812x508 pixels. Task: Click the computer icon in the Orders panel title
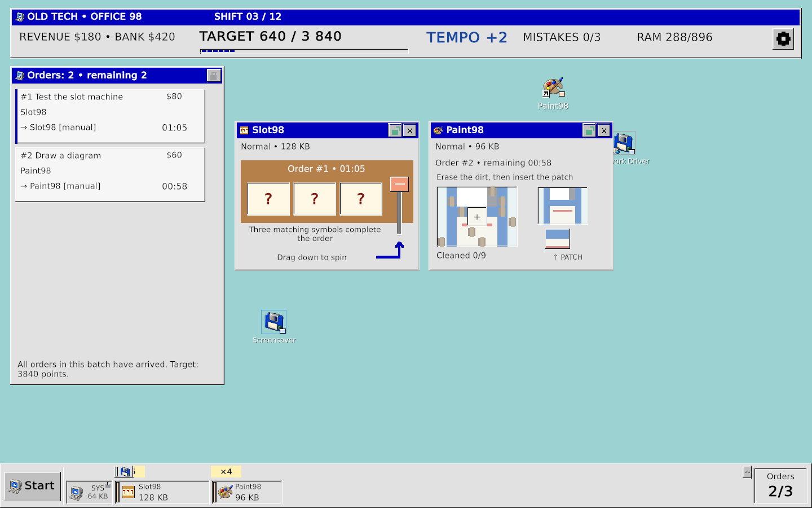pos(20,76)
